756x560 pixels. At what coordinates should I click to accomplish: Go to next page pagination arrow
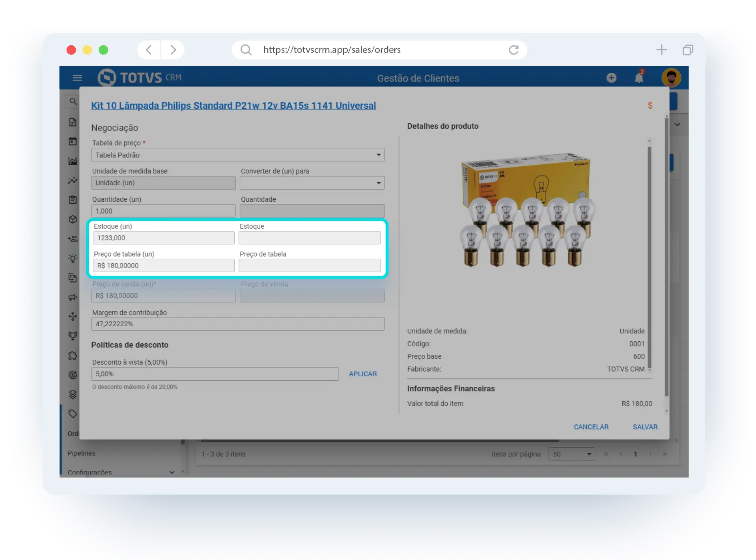650,454
